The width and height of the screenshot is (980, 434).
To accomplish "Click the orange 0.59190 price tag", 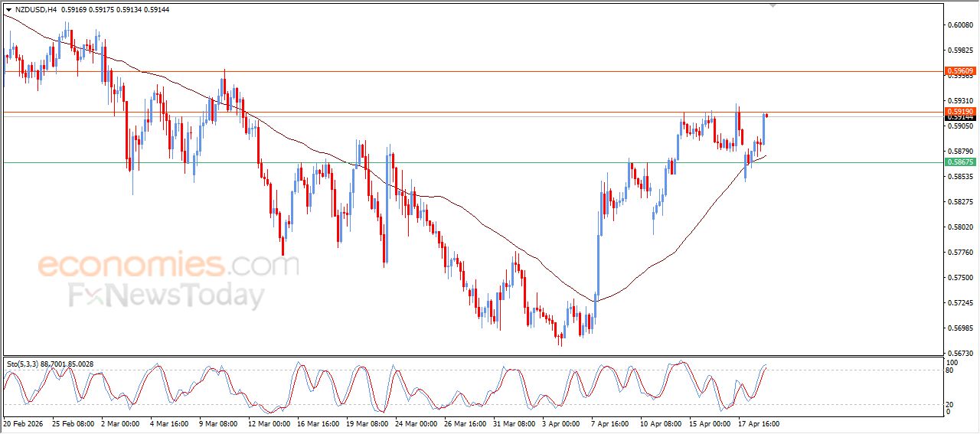I will (959, 111).
